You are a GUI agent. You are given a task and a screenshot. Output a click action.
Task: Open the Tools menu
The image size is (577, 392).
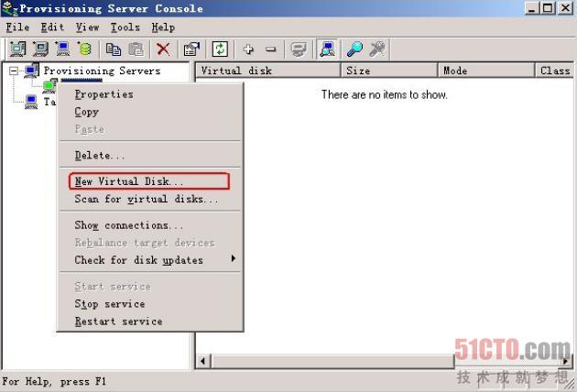tap(125, 27)
